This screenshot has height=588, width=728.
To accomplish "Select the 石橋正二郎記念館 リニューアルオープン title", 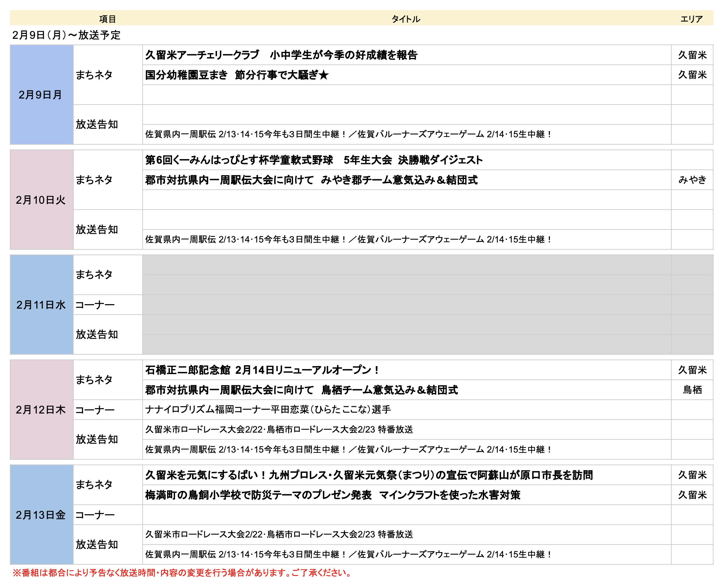I will coord(262,370).
